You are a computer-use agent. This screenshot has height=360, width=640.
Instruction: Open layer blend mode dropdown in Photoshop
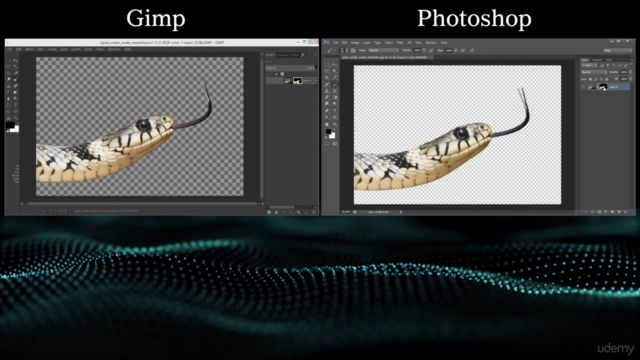point(594,72)
